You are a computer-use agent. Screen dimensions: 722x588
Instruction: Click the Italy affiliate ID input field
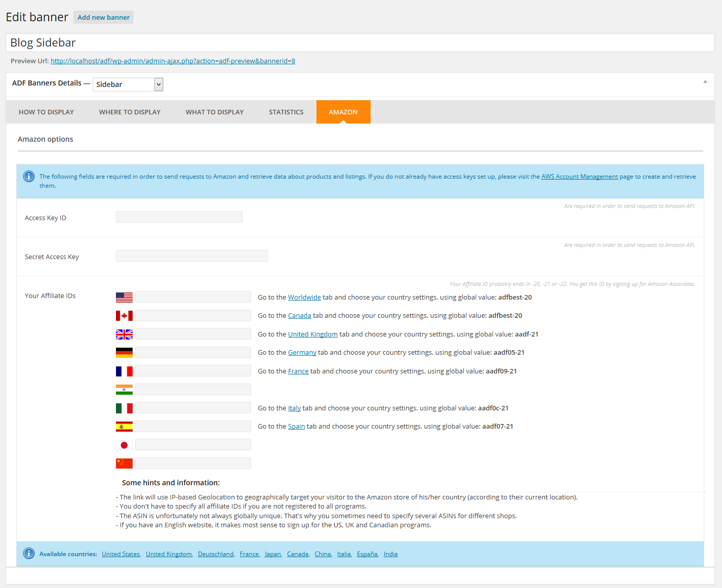click(x=193, y=407)
